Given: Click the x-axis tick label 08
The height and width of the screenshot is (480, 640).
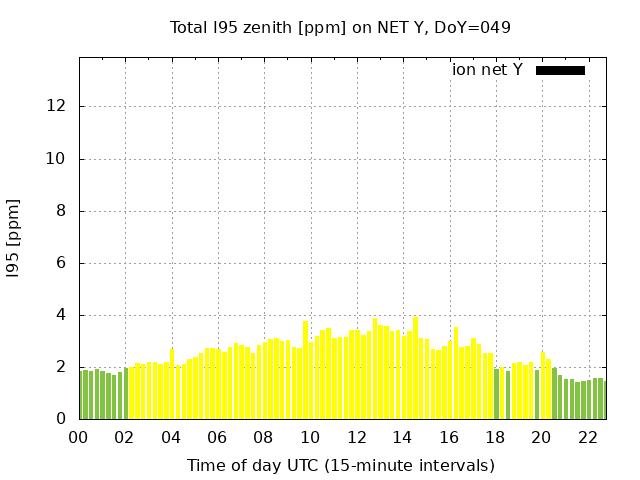Looking at the screenshot, I should 263,437.
